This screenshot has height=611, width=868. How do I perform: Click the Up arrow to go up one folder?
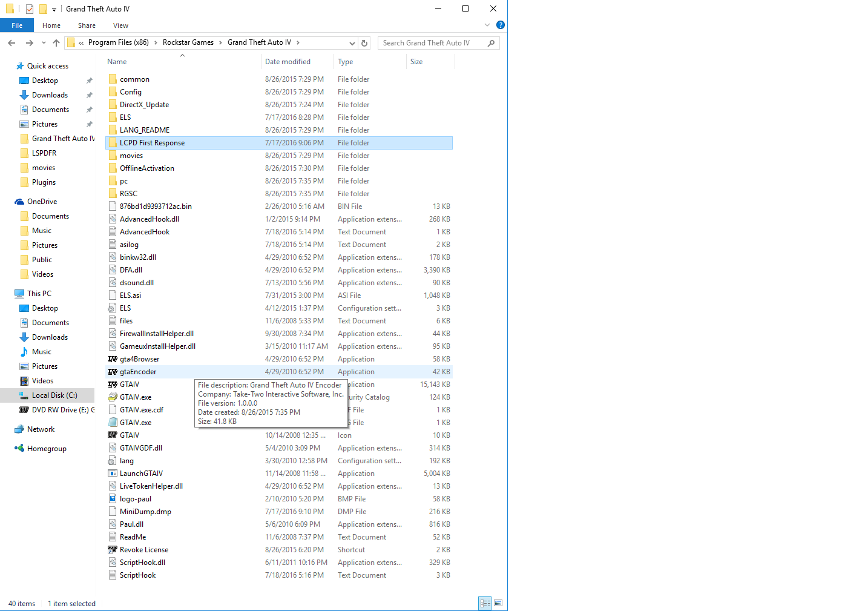56,43
